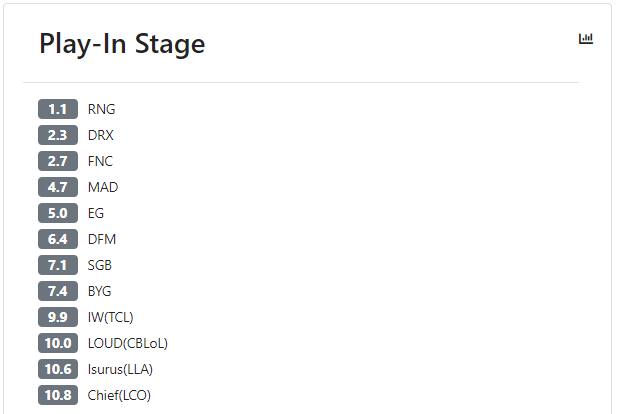Viewport: 622px width, 414px height.
Task: Click the 4.7 rating badge
Action: 57,187
